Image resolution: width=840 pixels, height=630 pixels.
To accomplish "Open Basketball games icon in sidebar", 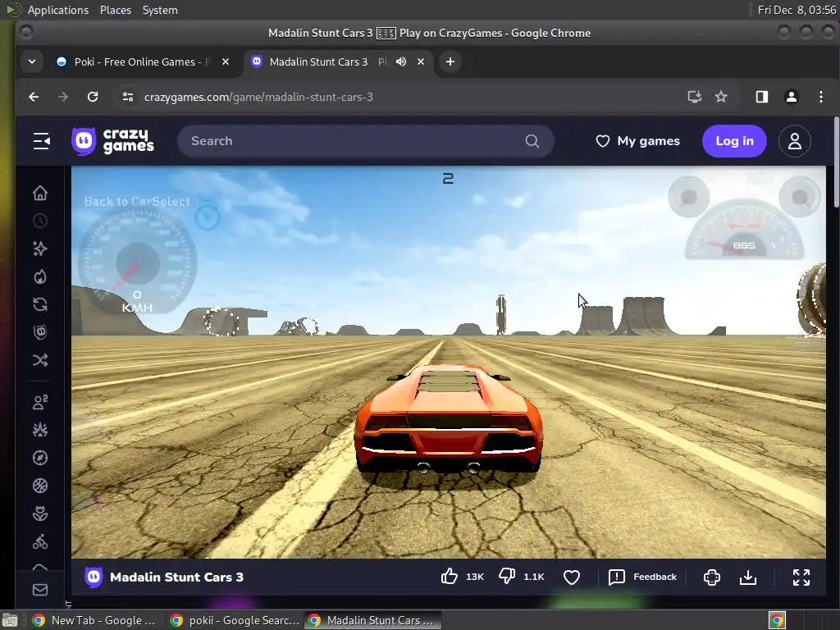I will pyautogui.click(x=40, y=486).
